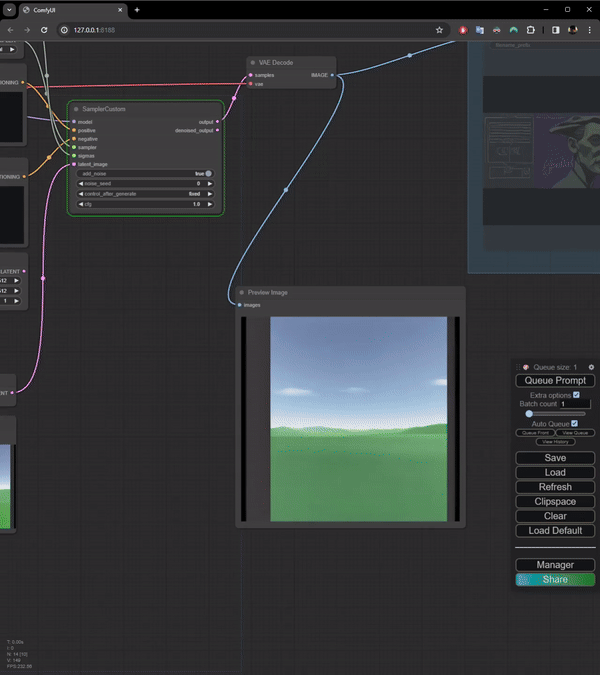Click the images input socket on Preview Image
The image size is (600, 675).
[240, 305]
